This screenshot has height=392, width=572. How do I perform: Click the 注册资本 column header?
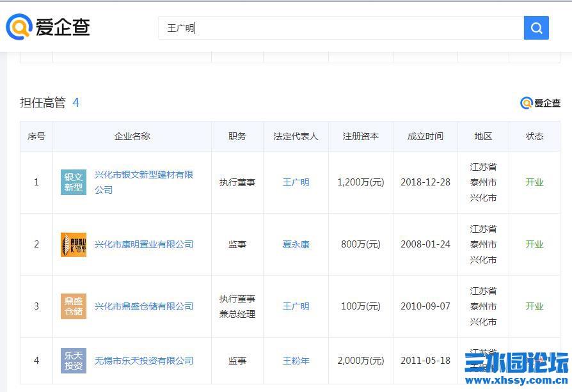(361, 136)
